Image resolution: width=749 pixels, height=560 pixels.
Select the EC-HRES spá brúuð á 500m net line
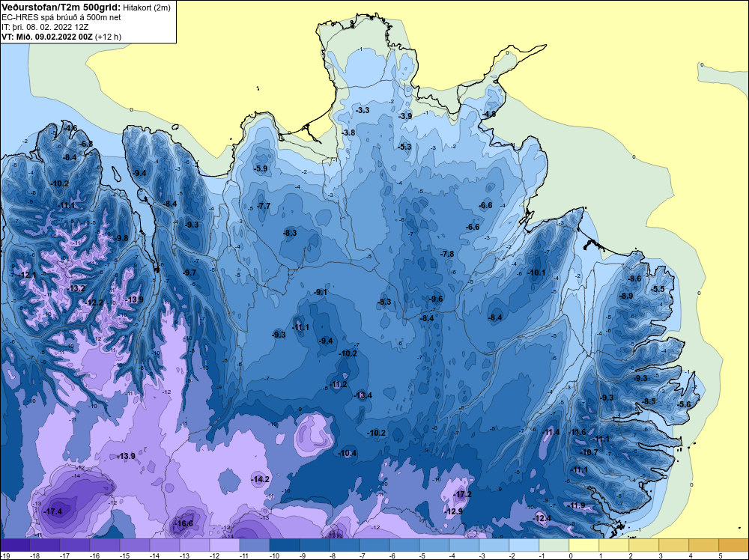tap(60, 17)
